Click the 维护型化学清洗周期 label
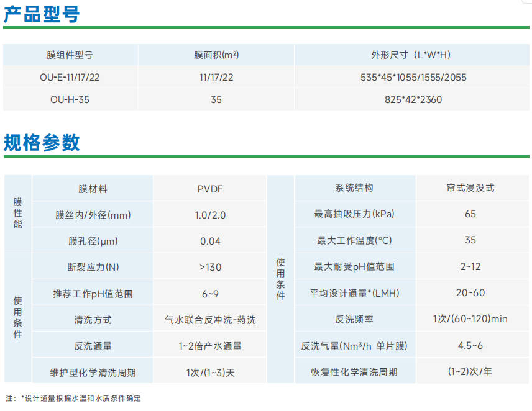 (x=93, y=373)
